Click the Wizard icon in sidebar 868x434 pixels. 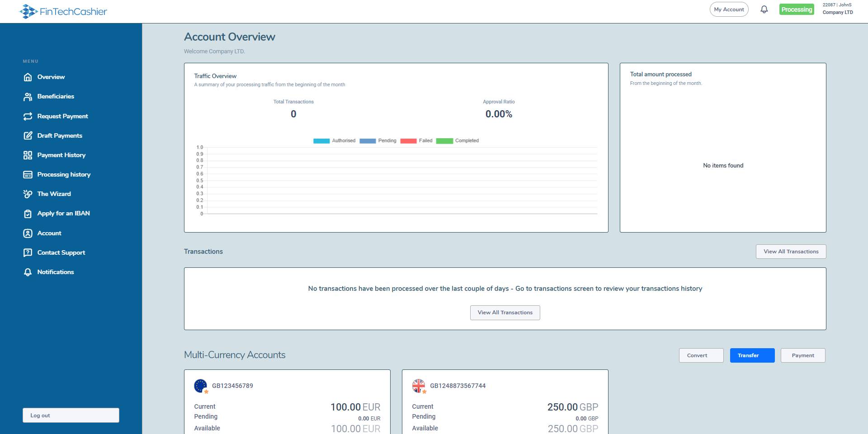pos(28,194)
